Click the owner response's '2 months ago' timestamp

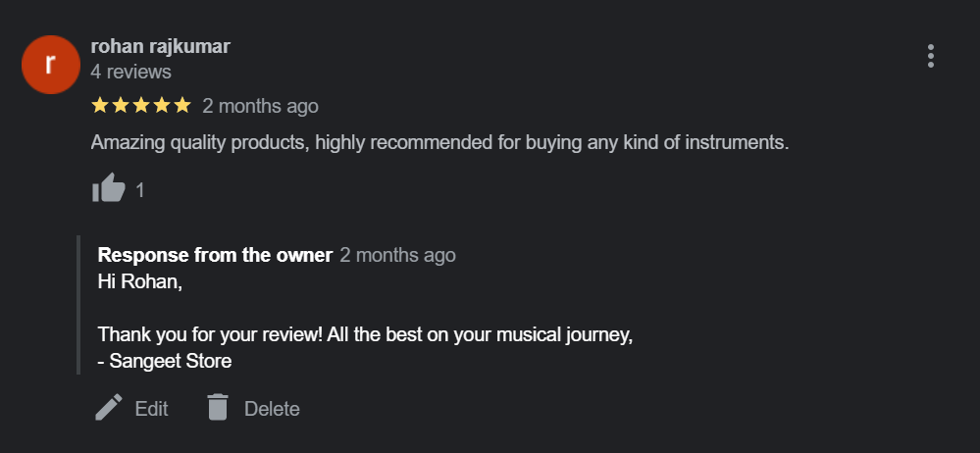click(x=397, y=255)
